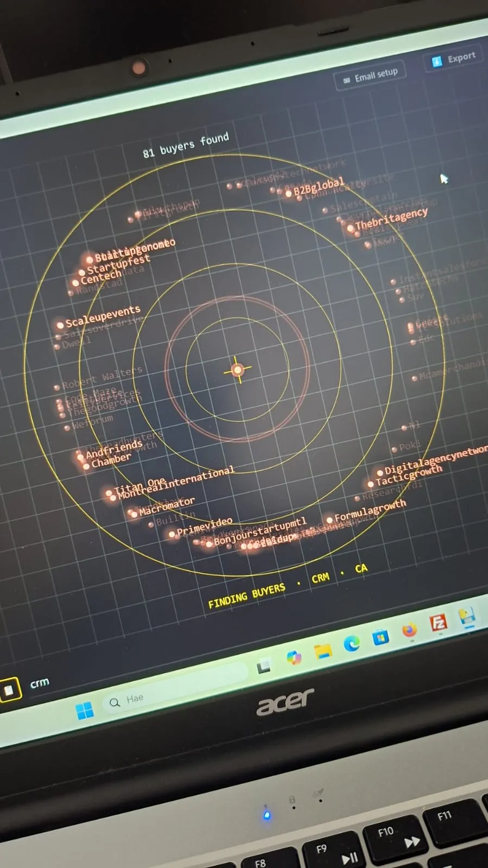
Task: Click the active yellow-blue app taskbar icon
Action: 467,616
